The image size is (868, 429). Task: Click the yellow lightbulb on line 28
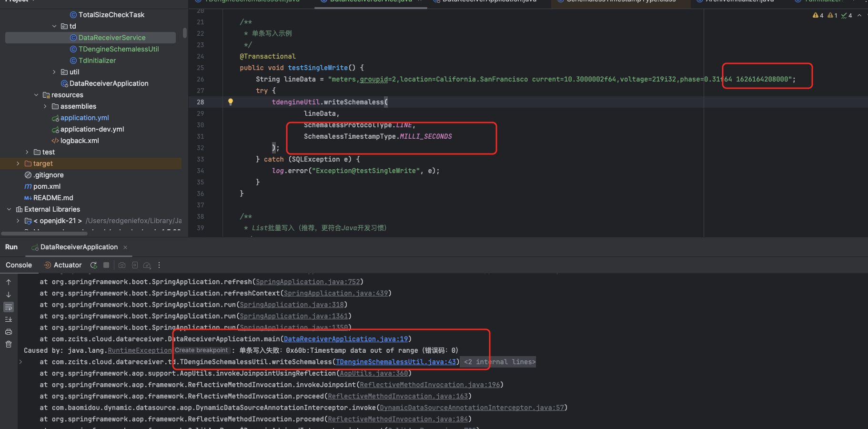pos(231,102)
